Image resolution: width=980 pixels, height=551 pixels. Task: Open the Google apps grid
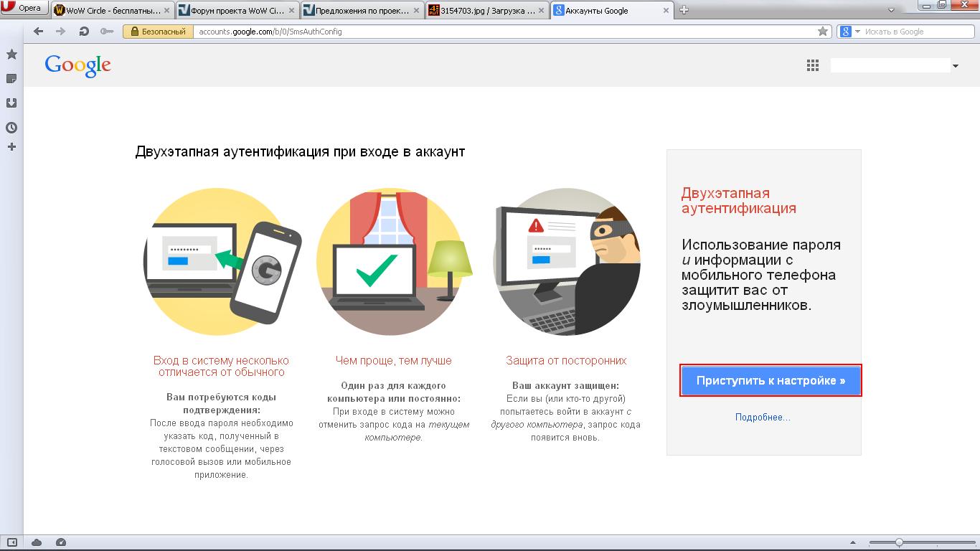coord(813,65)
